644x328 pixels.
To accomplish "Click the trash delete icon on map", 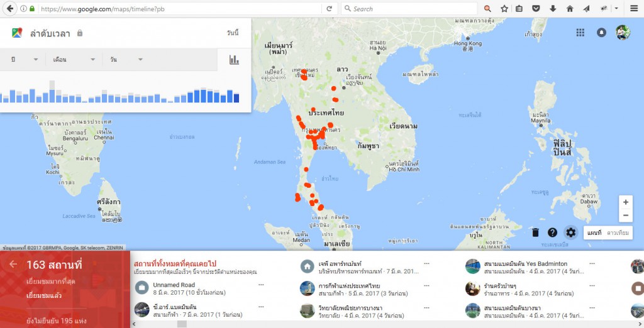I will click(x=535, y=232).
